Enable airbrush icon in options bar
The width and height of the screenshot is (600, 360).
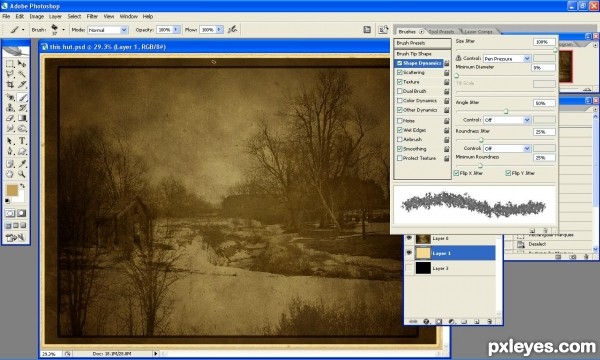pyautogui.click(x=232, y=29)
